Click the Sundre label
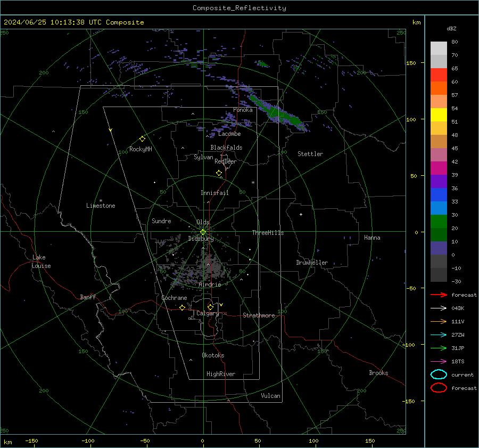The image size is (479, 448). pos(161,221)
